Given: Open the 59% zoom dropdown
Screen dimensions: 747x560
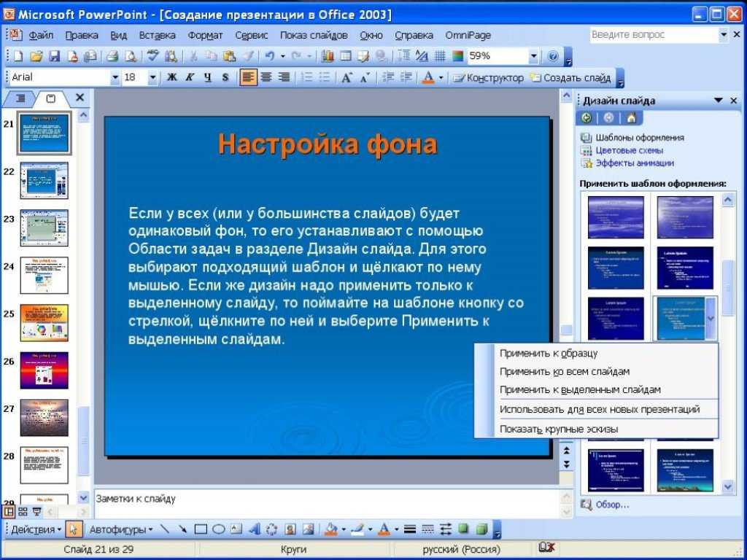Looking at the screenshot, I should point(533,57).
